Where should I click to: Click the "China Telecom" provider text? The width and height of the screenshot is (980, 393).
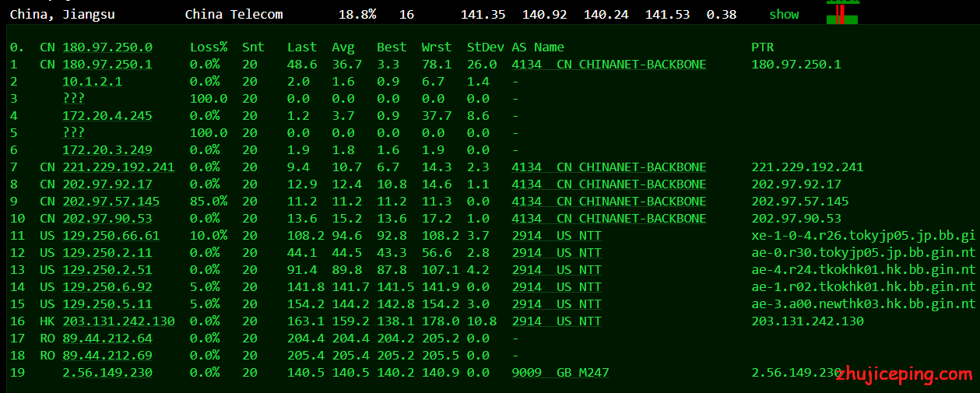click(234, 14)
